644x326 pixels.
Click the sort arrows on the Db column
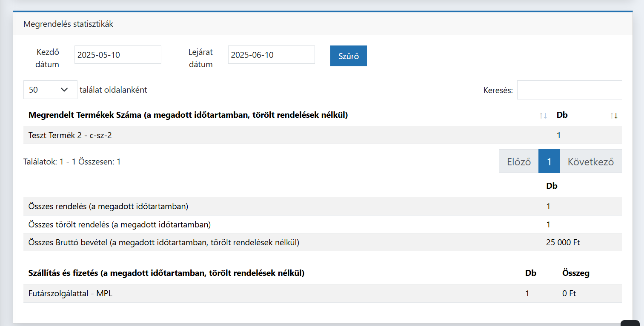[x=613, y=116]
